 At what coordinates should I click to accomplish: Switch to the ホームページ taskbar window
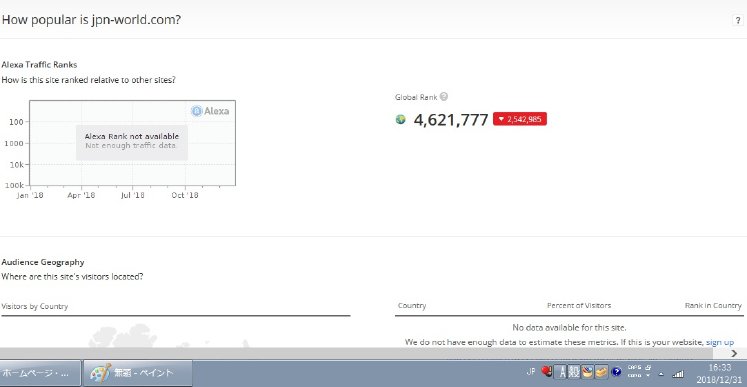[x=40, y=373]
